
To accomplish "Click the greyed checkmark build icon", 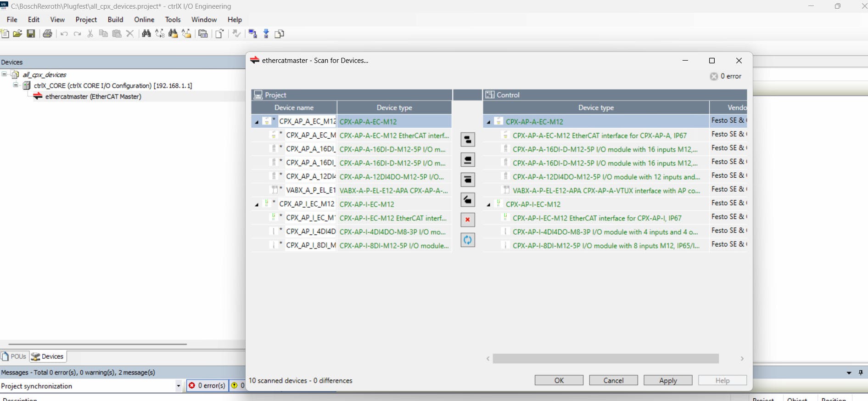I will click(x=236, y=34).
